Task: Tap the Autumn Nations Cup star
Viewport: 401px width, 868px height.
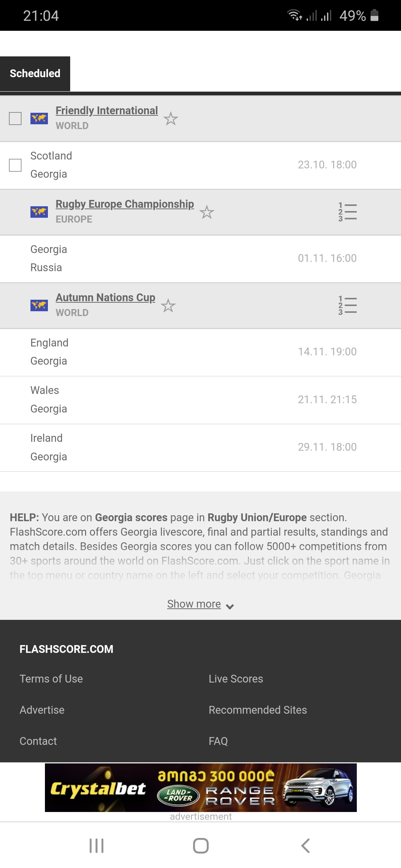Action: [168, 306]
